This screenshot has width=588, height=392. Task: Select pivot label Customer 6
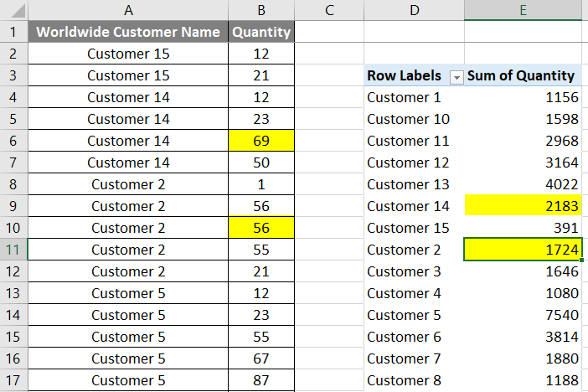[x=414, y=337]
